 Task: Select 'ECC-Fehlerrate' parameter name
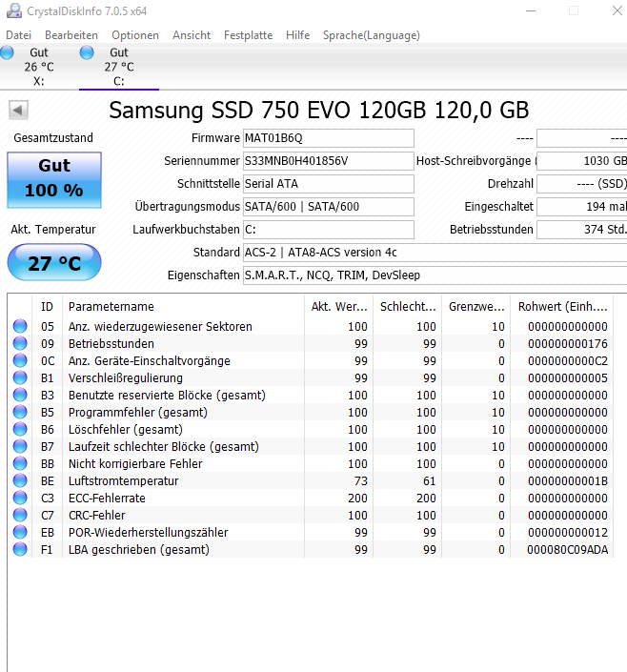pos(107,498)
